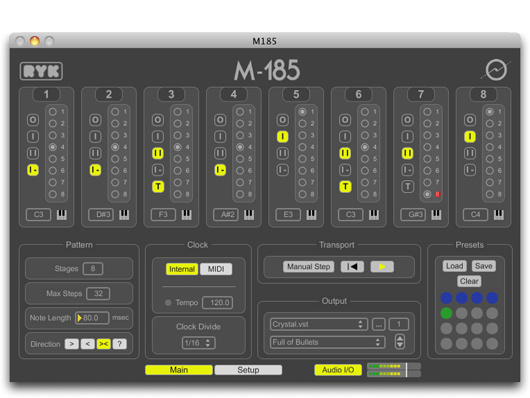This screenshot has height=398, width=530.
Task: Toggle the Audio I/O button
Action: (x=338, y=370)
